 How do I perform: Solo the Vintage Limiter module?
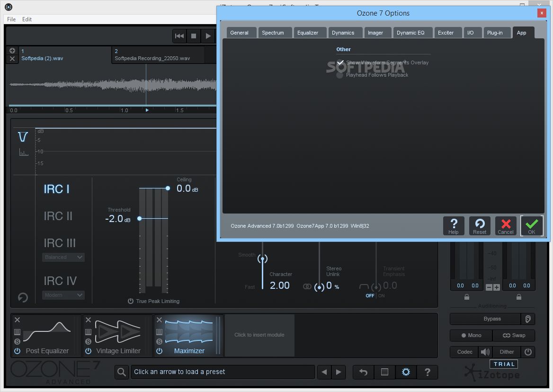click(88, 341)
